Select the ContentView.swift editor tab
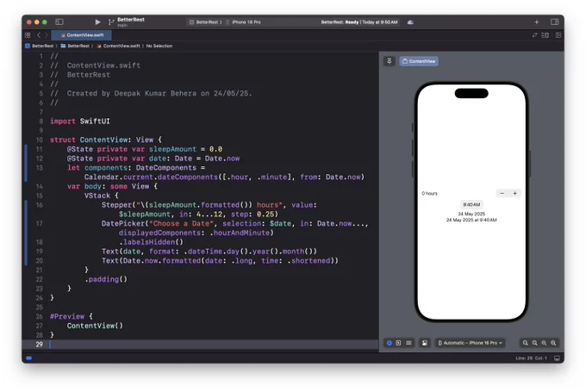The width and height of the screenshot is (586, 392). coord(82,35)
